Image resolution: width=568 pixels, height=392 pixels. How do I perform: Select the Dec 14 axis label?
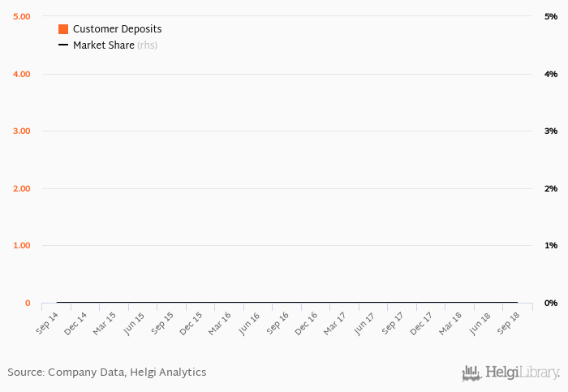[75, 324]
